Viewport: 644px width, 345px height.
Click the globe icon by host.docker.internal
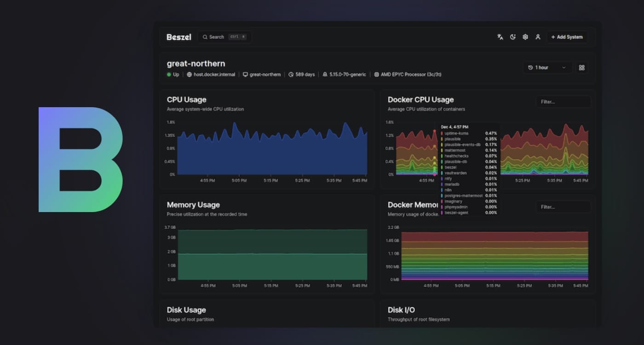(x=190, y=75)
